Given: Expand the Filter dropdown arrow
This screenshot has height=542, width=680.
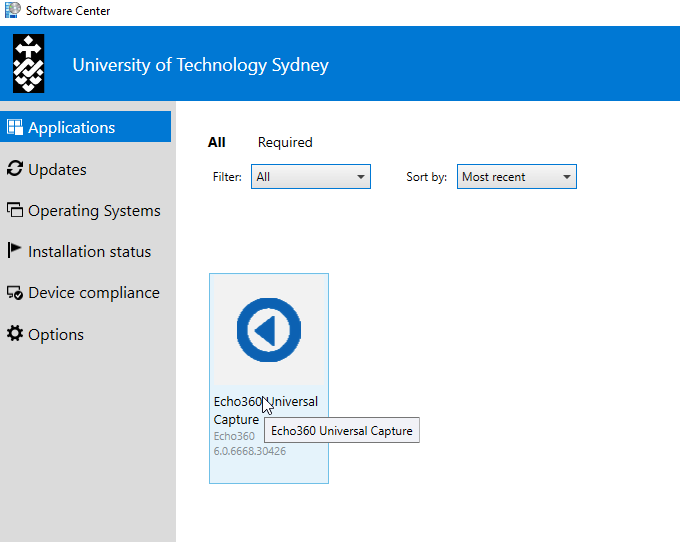Looking at the screenshot, I should (361, 177).
